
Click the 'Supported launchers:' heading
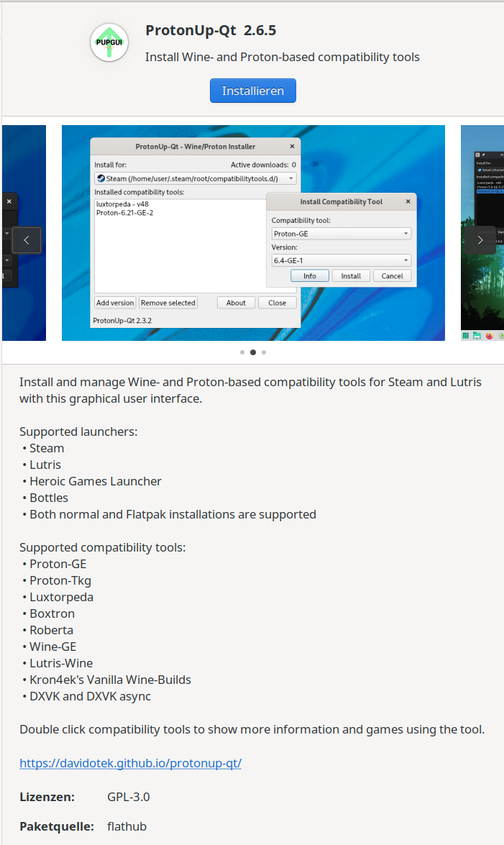point(78,431)
